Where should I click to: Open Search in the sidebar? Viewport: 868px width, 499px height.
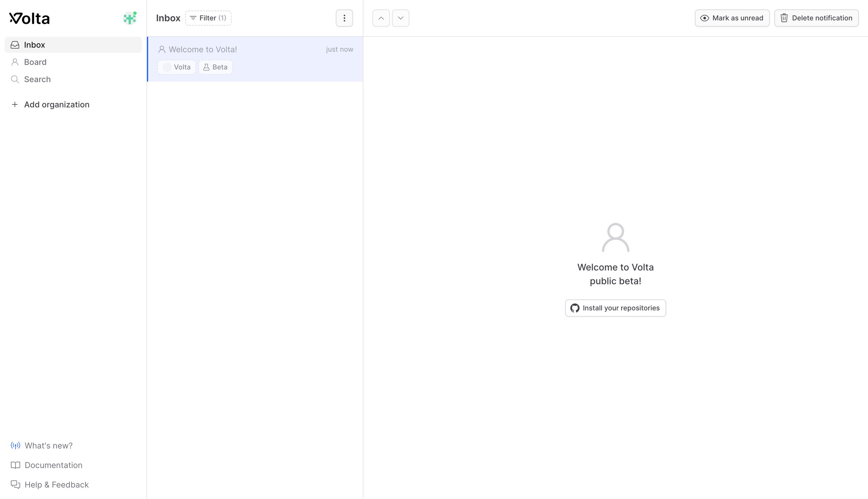[73, 79]
